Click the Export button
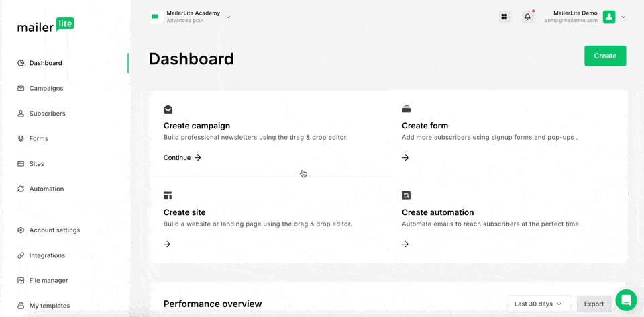Viewport: 644px width, 317px height. pyautogui.click(x=594, y=304)
